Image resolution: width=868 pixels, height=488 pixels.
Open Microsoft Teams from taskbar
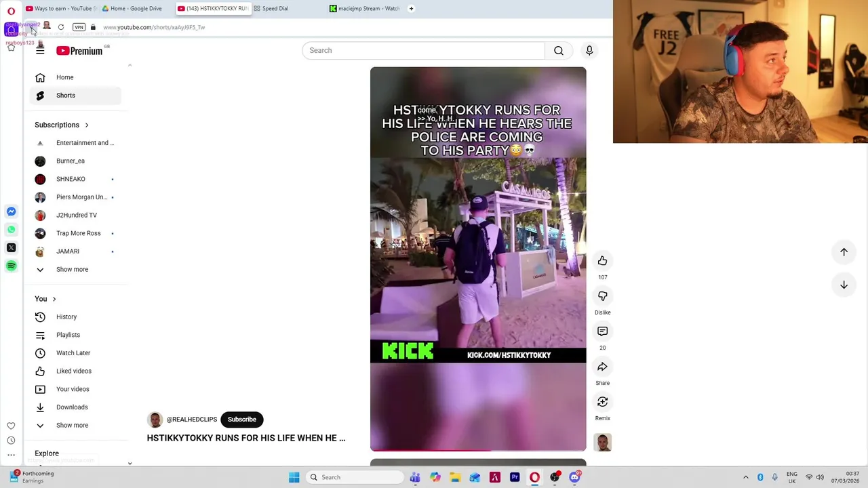coord(415,477)
